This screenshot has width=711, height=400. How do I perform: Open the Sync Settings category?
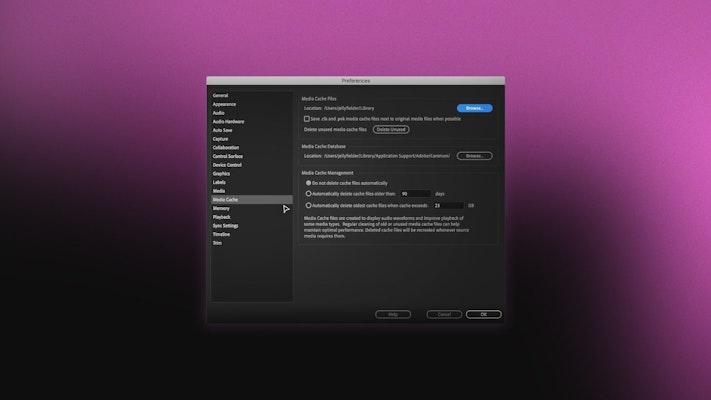click(226, 226)
